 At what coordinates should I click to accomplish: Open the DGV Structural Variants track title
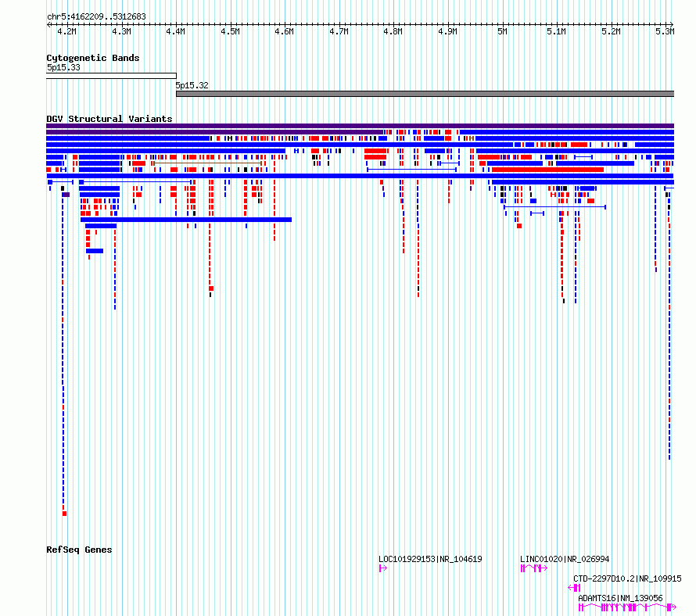109,119
